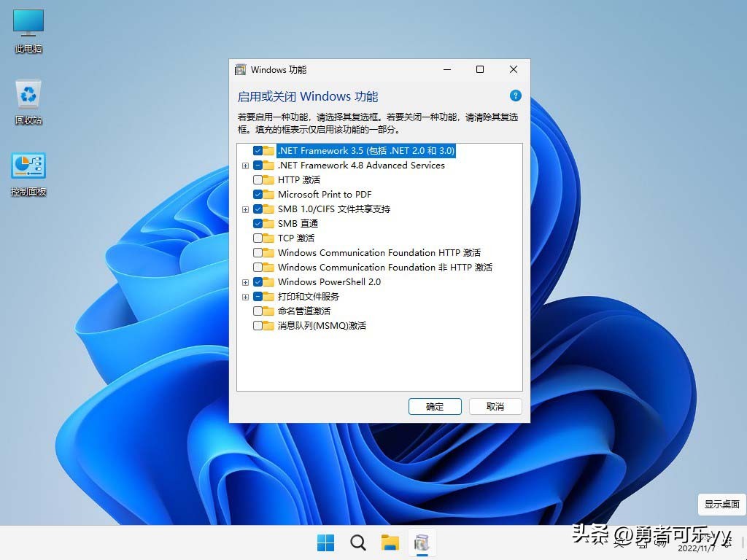
Task: Open File Explorer from the taskbar
Action: coord(390,542)
